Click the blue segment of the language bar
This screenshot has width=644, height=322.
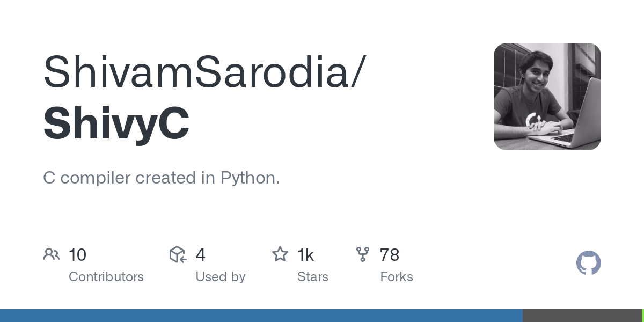tap(261, 316)
